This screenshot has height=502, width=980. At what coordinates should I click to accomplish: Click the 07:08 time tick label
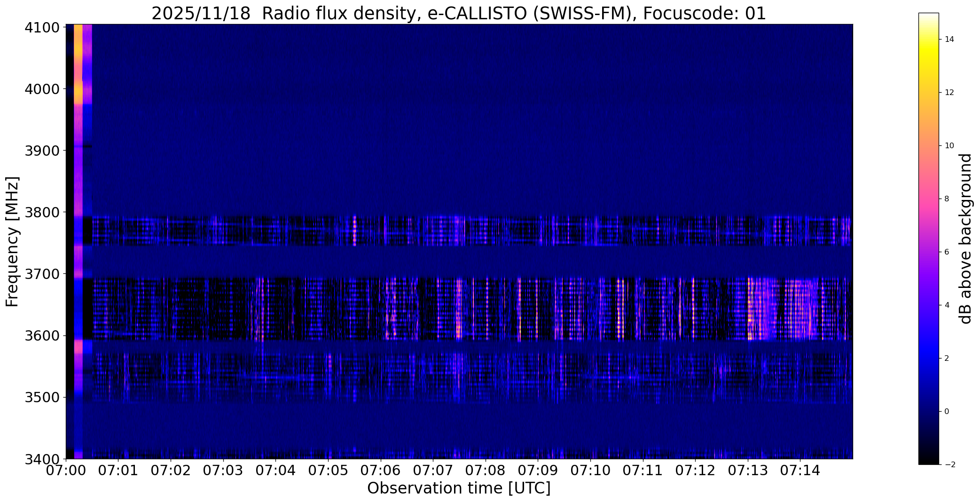(486, 470)
